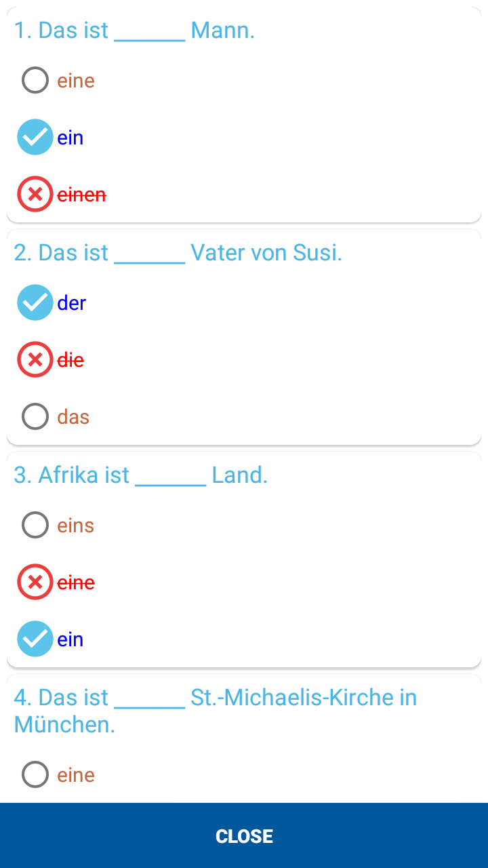Click the blue checkmark icon next to 'der'
The width and height of the screenshot is (488, 868).
point(35,302)
